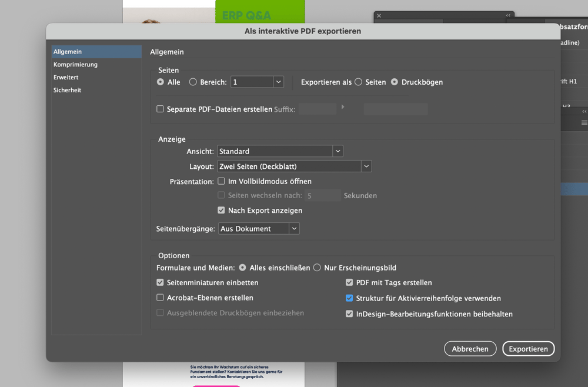Viewport: 588px width, 387px height.
Task: Choose the Bereich radio button
Action: tap(193, 82)
